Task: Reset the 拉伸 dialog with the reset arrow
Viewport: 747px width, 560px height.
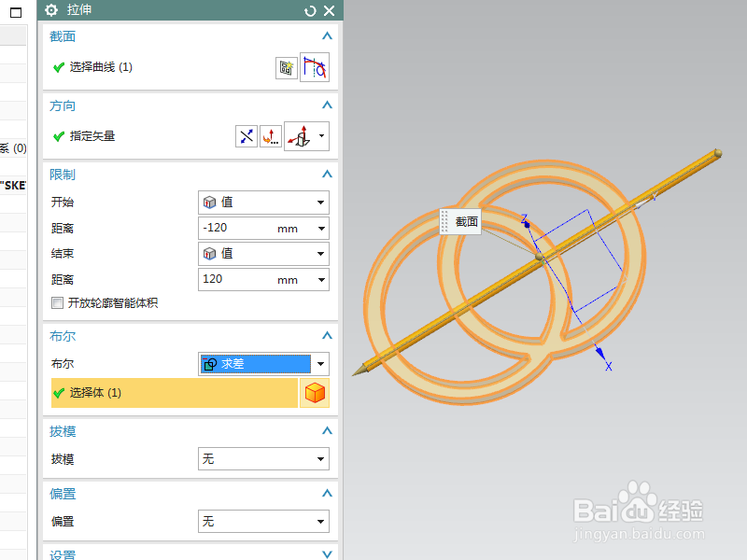Action: (x=310, y=11)
